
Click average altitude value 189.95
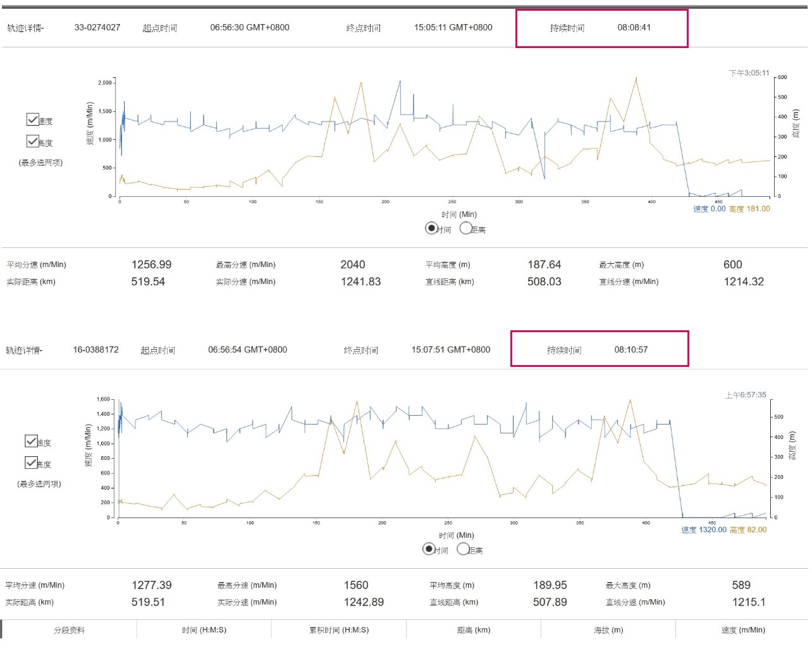pos(550,585)
